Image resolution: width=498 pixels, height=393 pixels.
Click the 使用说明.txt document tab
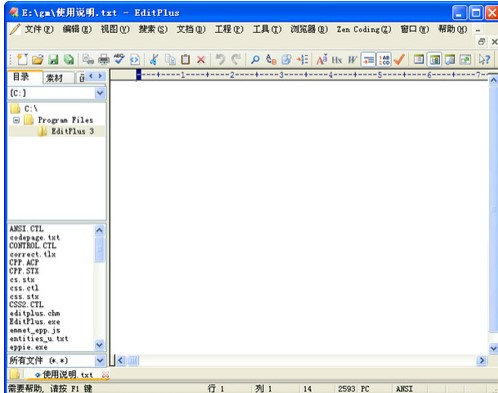(68, 375)
